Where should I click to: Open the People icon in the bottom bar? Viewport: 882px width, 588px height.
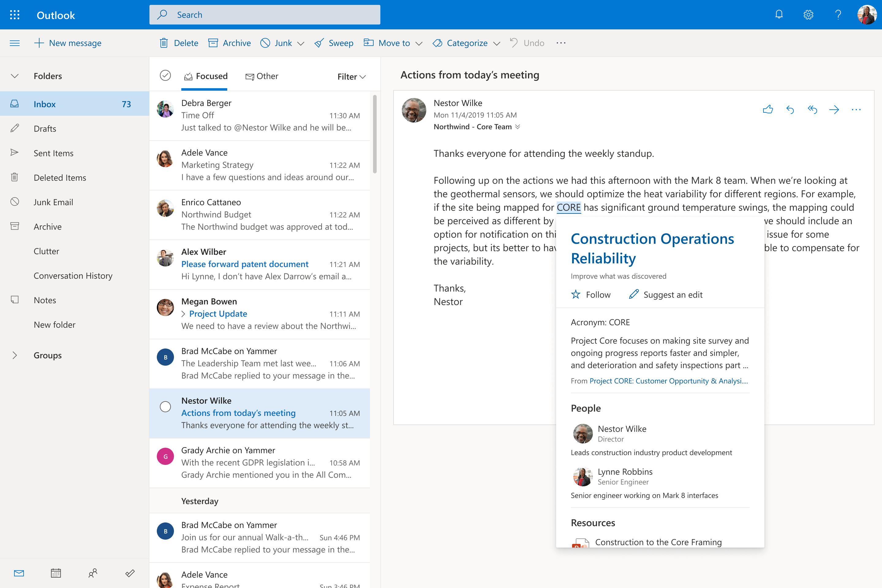[x=92, y=573]
